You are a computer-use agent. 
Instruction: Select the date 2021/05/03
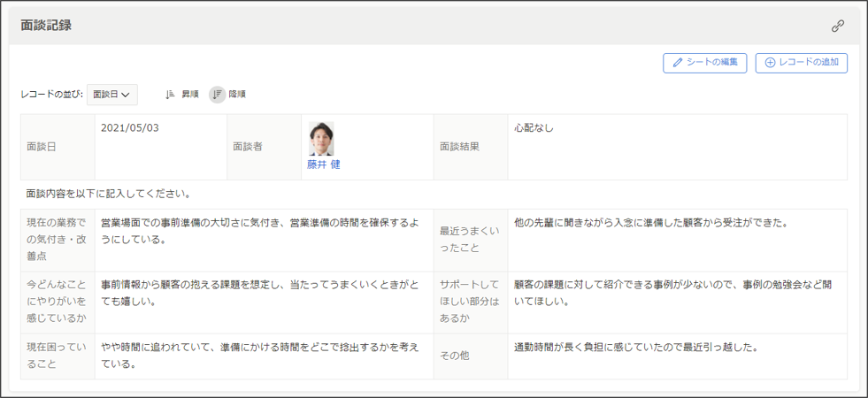point(129,128)
